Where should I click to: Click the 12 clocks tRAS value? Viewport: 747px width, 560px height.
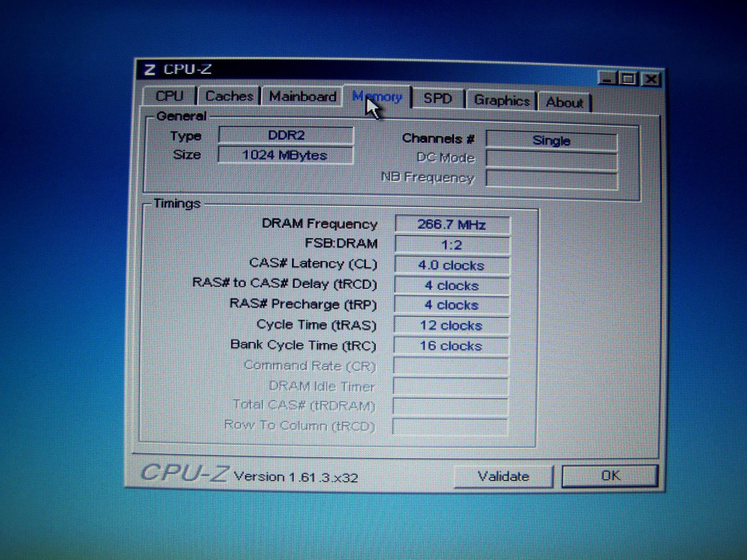pos(451,326)
